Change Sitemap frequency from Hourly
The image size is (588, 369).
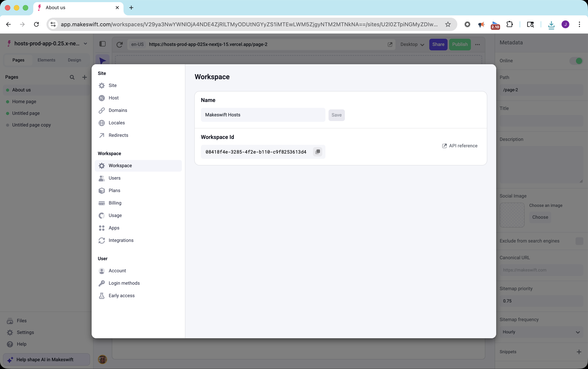pyautogui.click(x=541, y=332)
